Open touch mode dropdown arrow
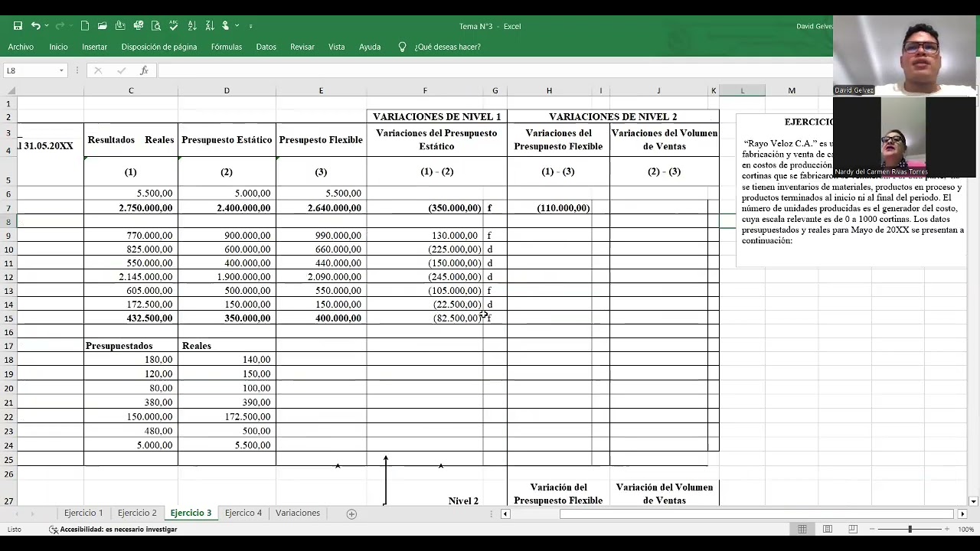 [x=237, y=26]
